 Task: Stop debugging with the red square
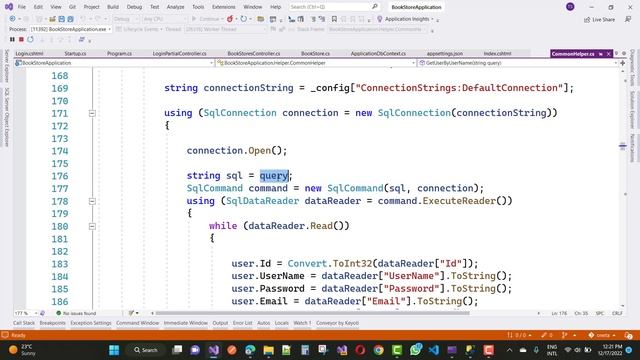click(x=21, y=39)
